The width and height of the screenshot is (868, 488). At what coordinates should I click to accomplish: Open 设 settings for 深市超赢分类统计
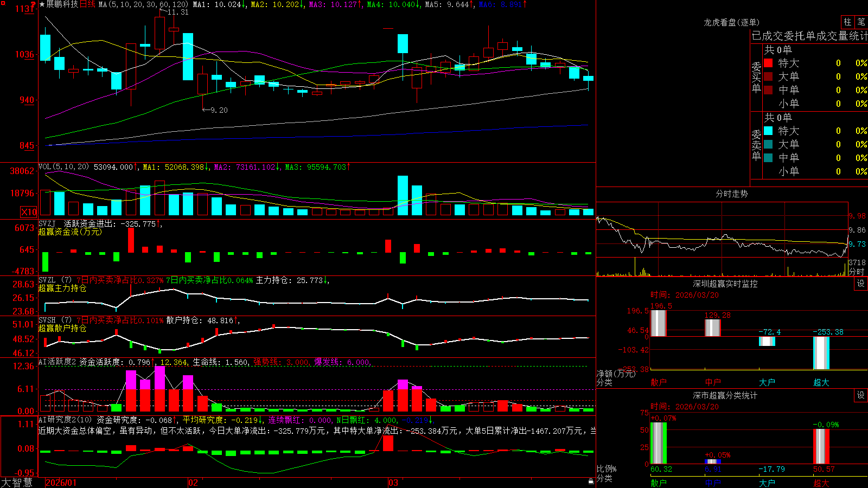click(861, 395)
